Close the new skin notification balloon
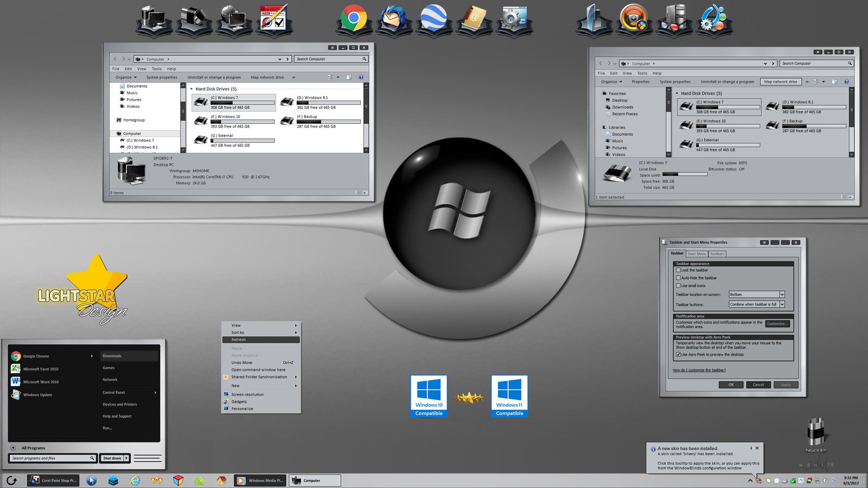The height and width of the screenshot is (488, 868). (757, 448)
